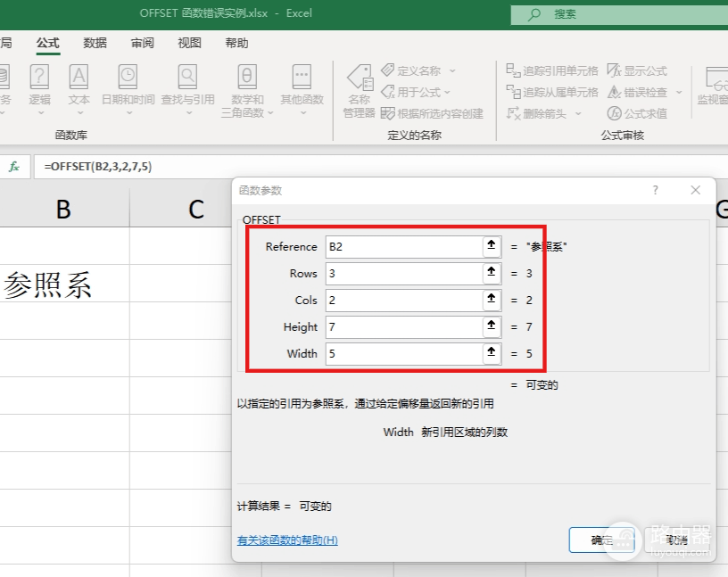Image resolution: width=728 pixels, height=577 pixels.
Task: Expand Define Name dropdown arrow
Action: (x=452, y=71)
